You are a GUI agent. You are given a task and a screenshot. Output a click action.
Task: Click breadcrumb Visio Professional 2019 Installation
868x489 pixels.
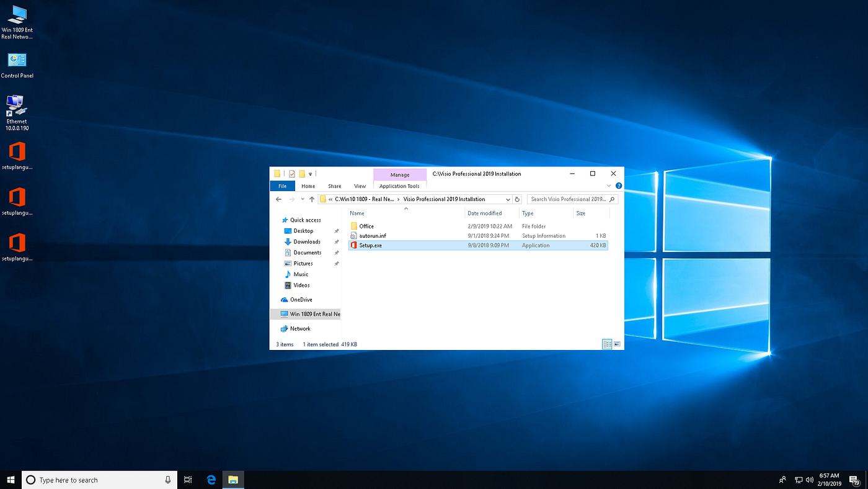coord(444,199)
